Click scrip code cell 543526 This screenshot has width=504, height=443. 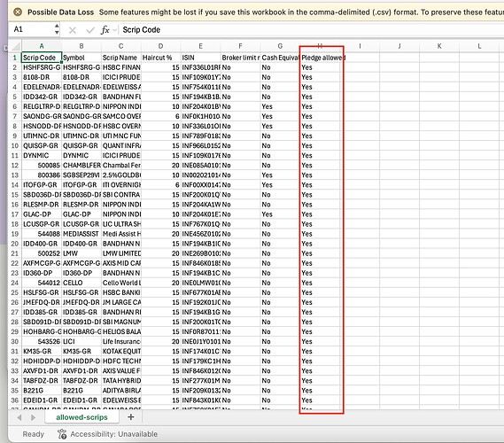point(42,341)
